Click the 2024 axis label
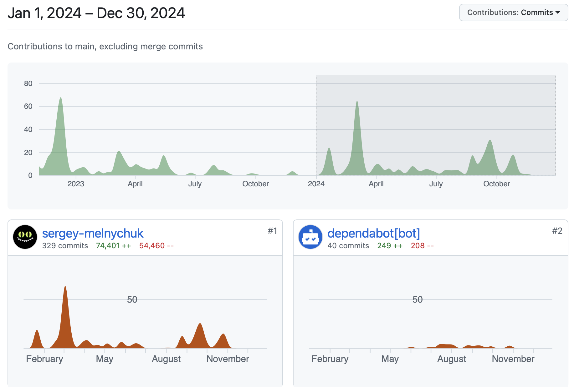Viewport: 574px width, 392px height. click(x=316, y=184)
